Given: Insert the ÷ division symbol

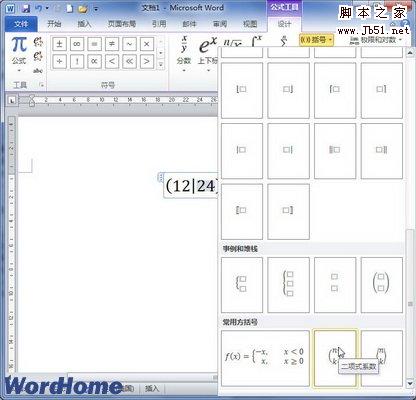Looking at the screenshot, I should tap(59, 61).
